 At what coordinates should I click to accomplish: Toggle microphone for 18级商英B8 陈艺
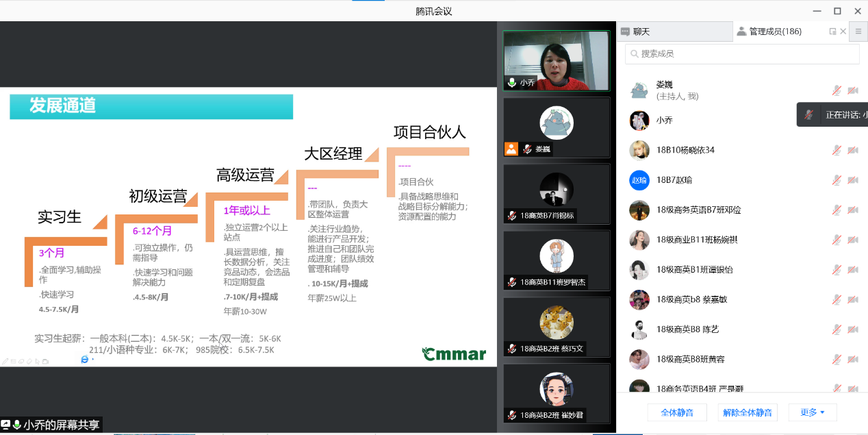tap(836, 330)
